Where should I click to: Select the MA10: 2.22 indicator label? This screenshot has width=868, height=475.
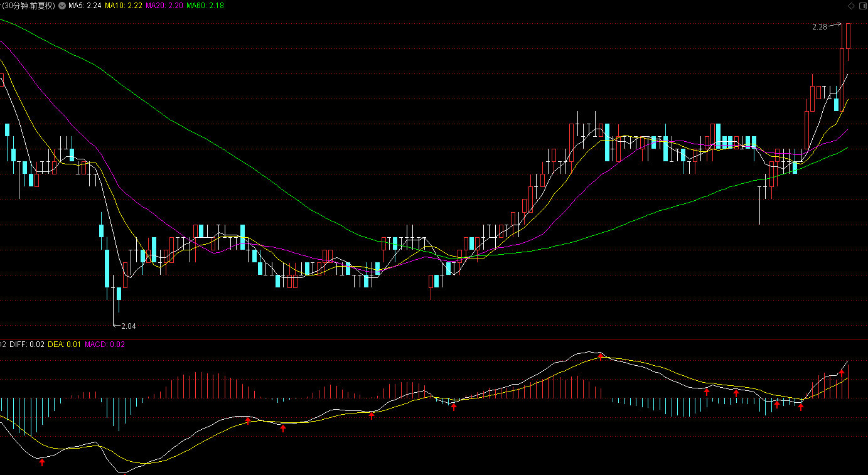coord(123,6)
